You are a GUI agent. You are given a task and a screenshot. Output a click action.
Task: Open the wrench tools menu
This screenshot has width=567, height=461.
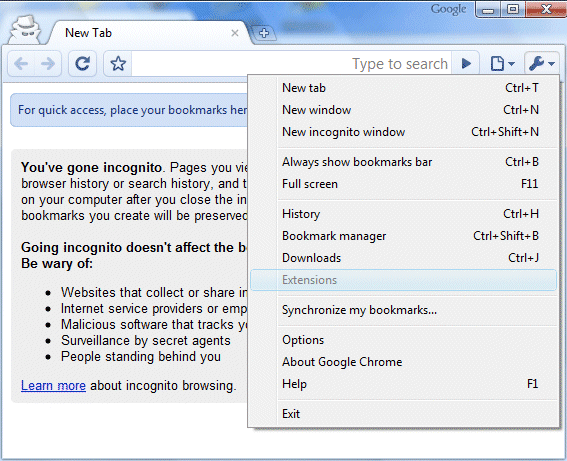point(541,64)
